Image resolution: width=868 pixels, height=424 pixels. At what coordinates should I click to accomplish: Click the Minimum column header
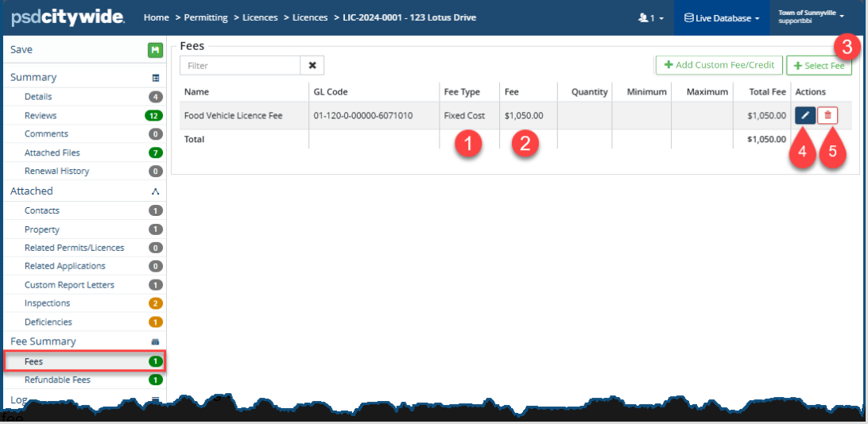(x=646, y=92)
